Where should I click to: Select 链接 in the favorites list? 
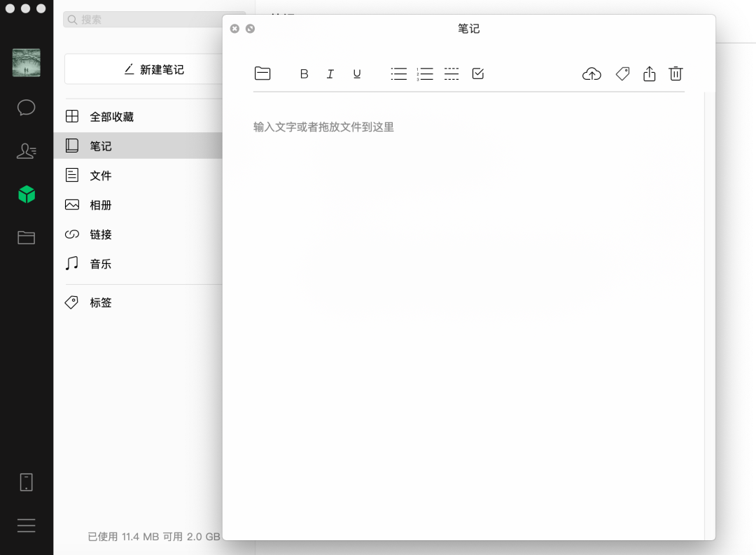(138, 234)
